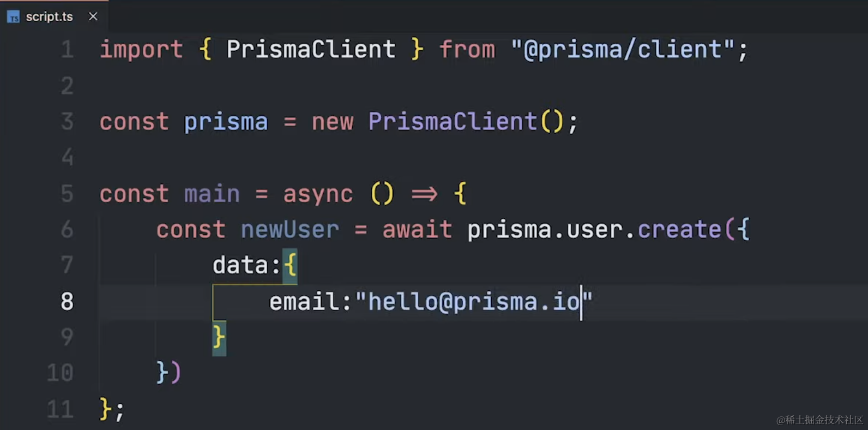Click the async keyword
Screen dimensions: 868x430
click(318, 194)
